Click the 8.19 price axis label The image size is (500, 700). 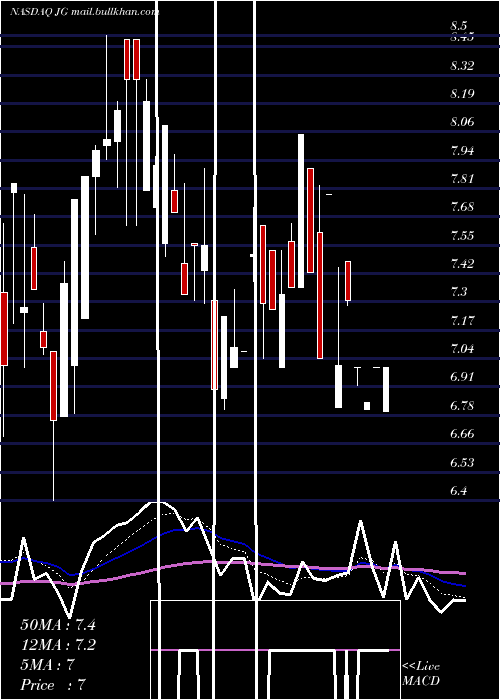pyautogui.click(x=462, y=94)
